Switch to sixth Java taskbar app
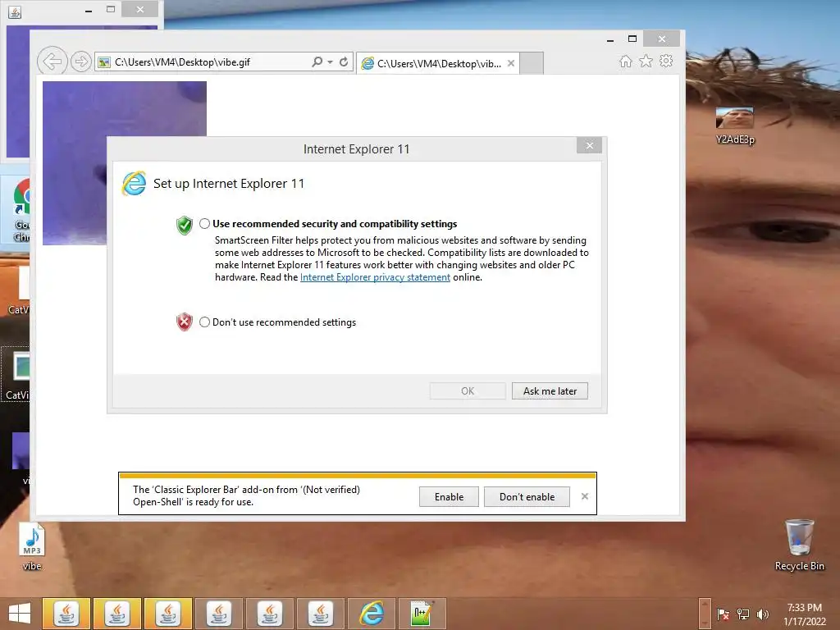The image size is (840, 630). [x=321, y=614]
